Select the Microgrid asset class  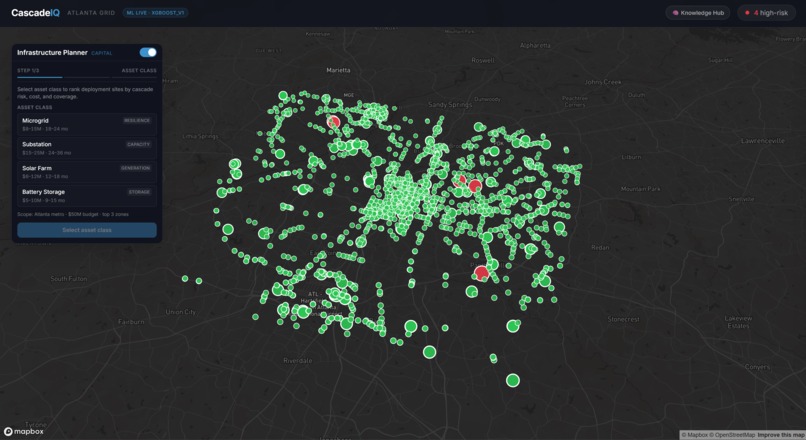click(x=86, y=124)
